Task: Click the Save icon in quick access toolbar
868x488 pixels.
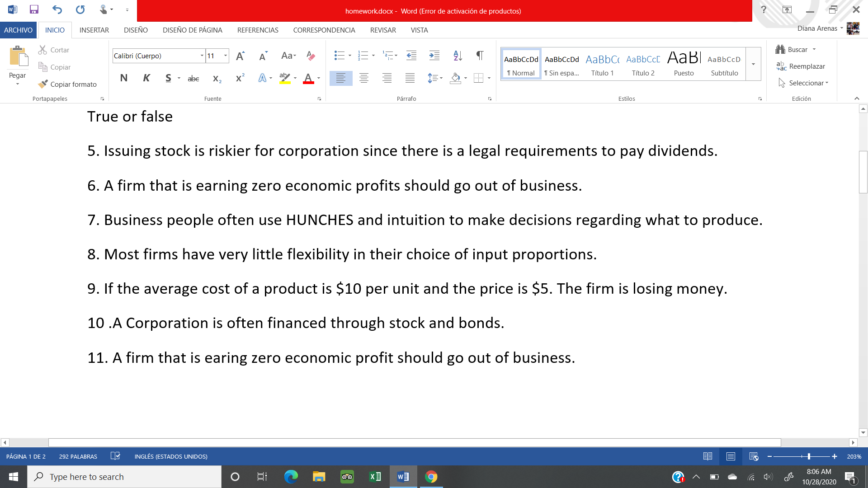Action: (34, 9)
